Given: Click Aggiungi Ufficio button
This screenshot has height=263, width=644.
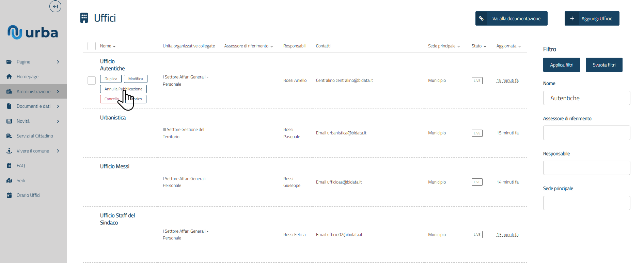Looking at the screenshot, I should 592,18.
